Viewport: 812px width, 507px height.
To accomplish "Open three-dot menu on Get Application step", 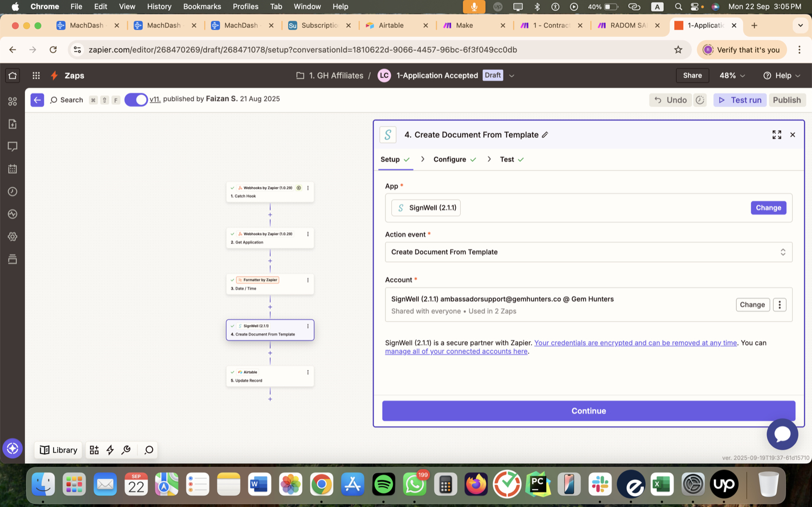I will 308,234.
